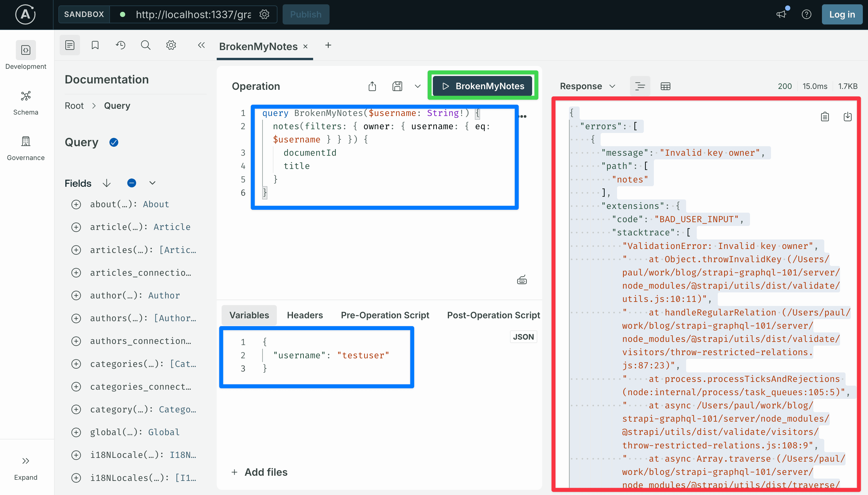
Task: Download the response with download icon
Action: 848,117
